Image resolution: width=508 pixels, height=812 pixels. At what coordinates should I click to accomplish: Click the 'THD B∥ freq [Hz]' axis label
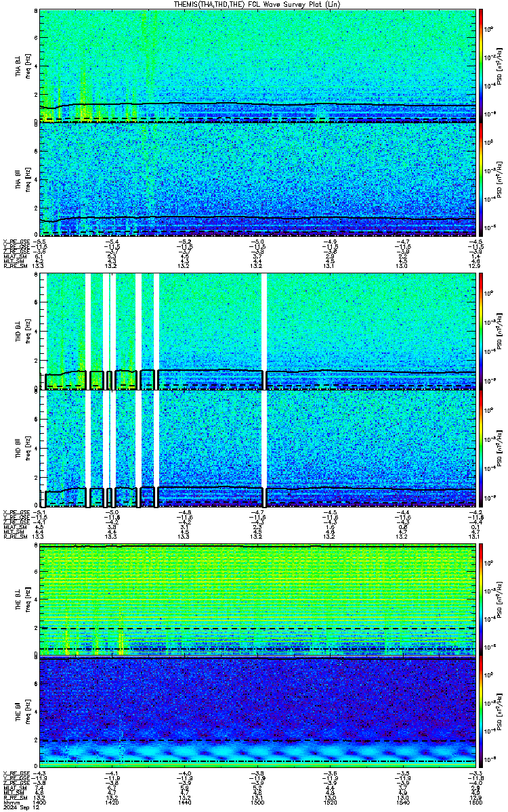tap(24, 448)
